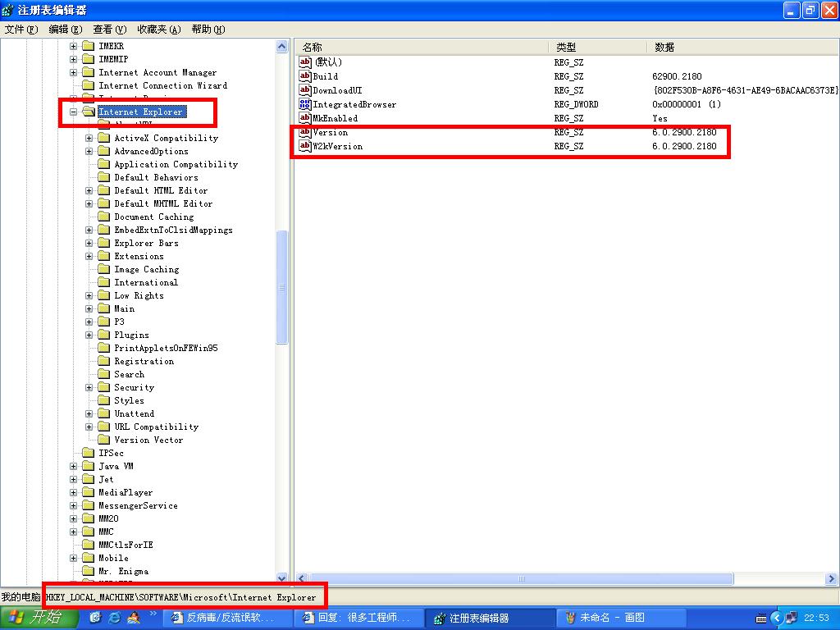Click the 数据 column header
Viewport: 840px width, 630px height.
(743, 47)
